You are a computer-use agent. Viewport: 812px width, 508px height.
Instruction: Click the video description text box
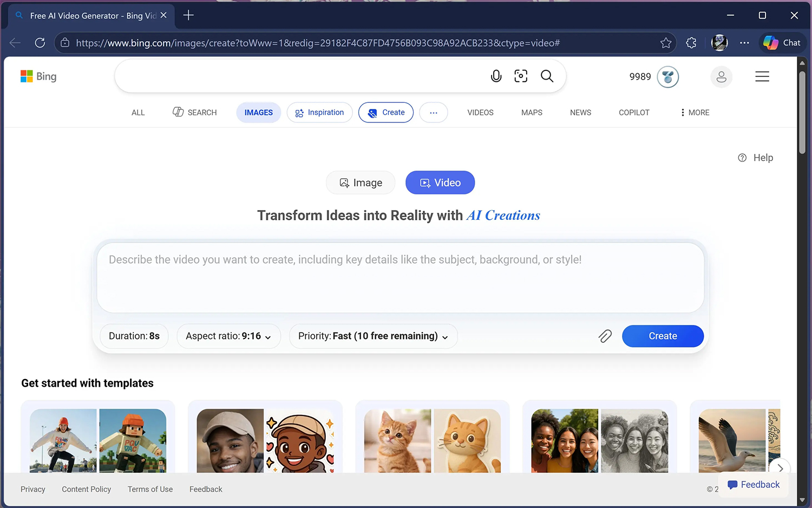[x=400, y=277]
